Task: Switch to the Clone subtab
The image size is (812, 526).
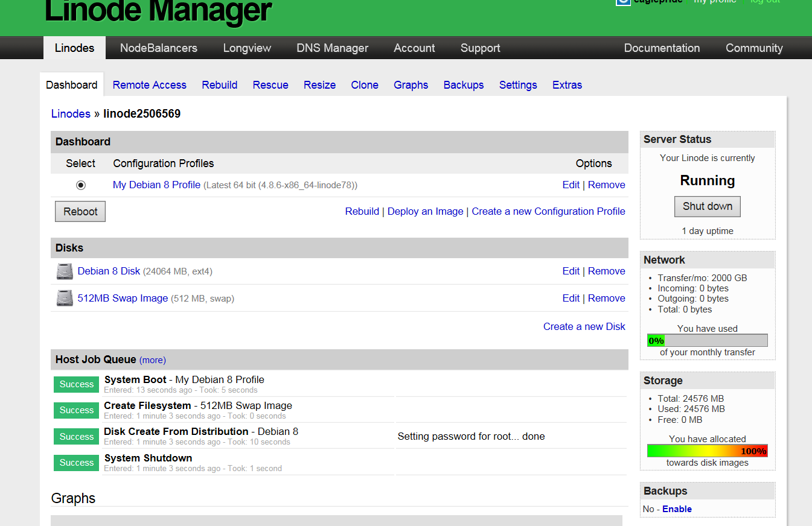Action: point(365,85)
